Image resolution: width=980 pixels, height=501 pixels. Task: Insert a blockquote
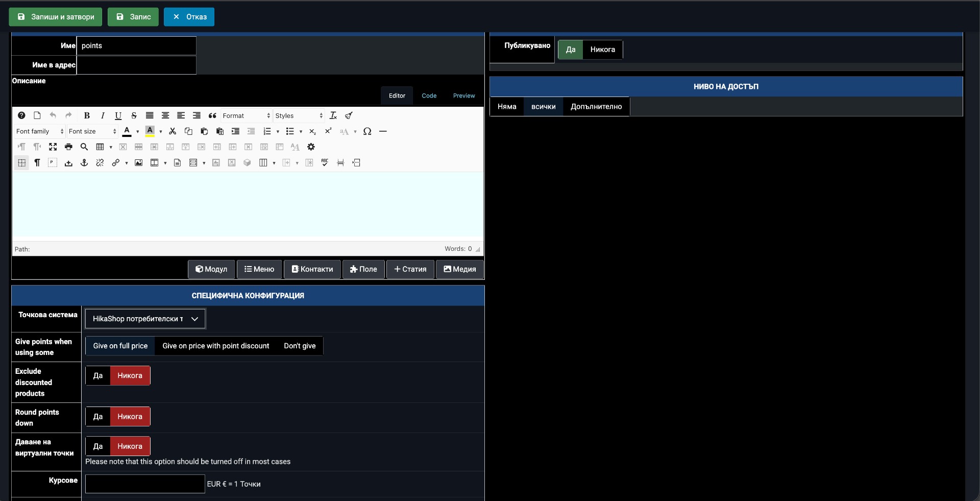(x=212, y=115)
